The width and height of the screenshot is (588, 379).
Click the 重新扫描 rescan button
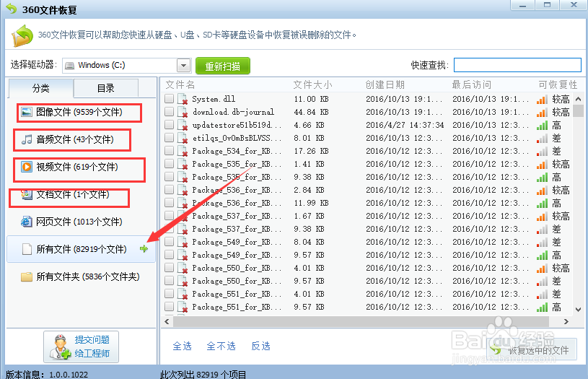pos(223,66)
